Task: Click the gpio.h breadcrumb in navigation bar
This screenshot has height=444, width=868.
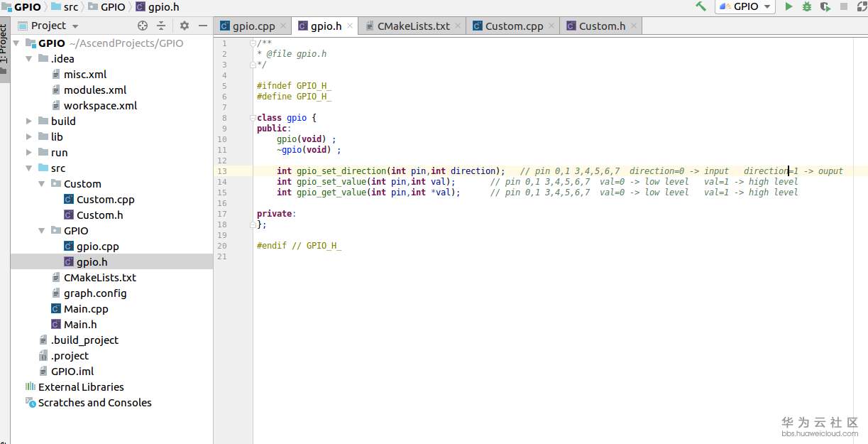Action: coord(157,7)
